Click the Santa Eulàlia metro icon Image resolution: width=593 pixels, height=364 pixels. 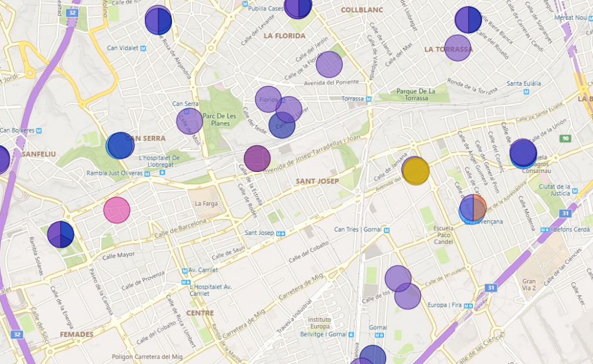click(526, 91)
